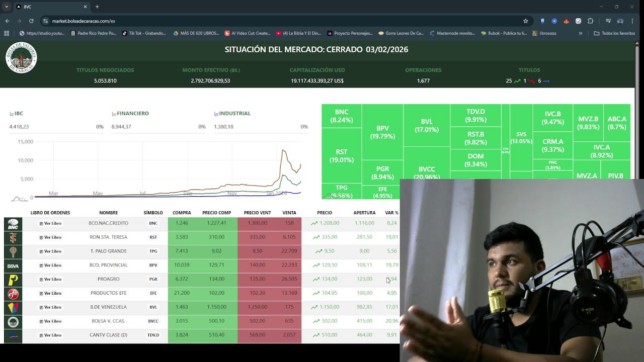Click the Bolsa de Valores de Caracas logo
The width and height of the screenshot is (644, 362).
pos(21,58)
